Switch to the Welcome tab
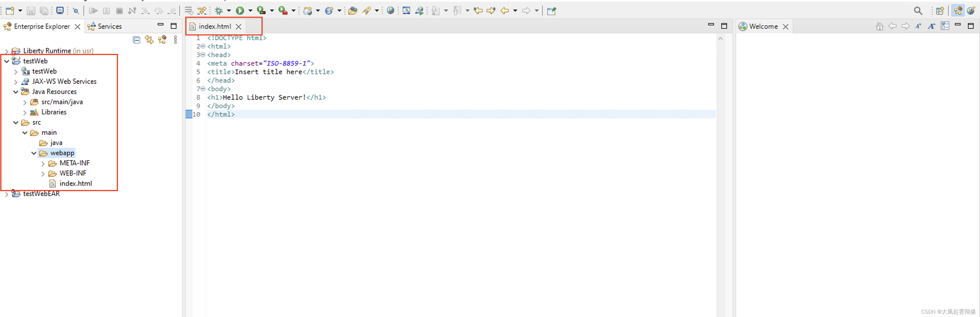Image resolution: width=980 pixels, height=317 pixels. coord(763,26)
